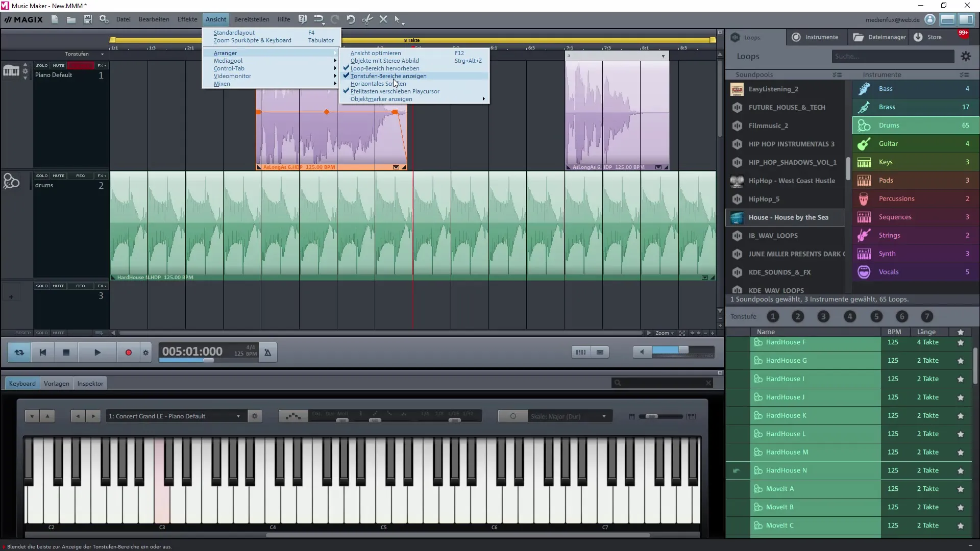Open the Datei menu
This screenshot has width=980, height=551.
tap(123, 19)
